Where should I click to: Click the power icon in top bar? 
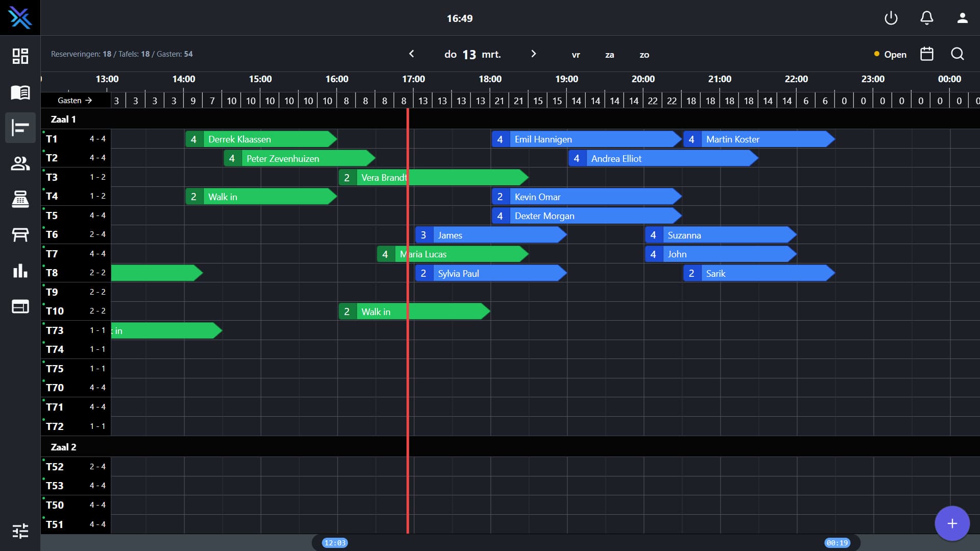pos(891,18)
